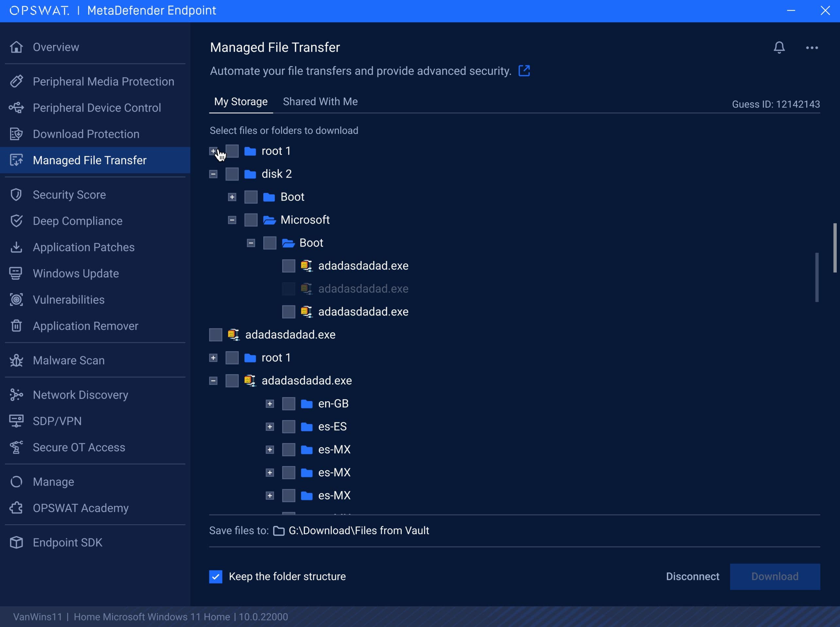840x627 pixels.
Task: Click Security Score shield icon
Action: (16, 195)
